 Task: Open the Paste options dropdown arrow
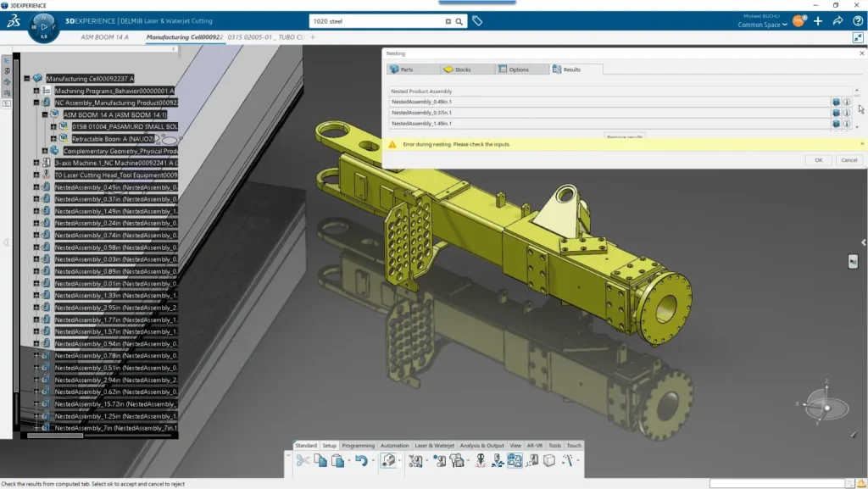click(348, 460)
